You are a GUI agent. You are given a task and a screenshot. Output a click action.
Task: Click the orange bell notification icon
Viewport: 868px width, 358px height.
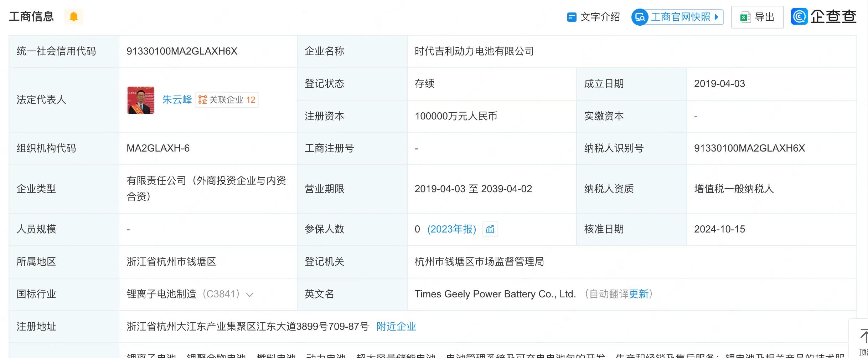pos(73,17)
